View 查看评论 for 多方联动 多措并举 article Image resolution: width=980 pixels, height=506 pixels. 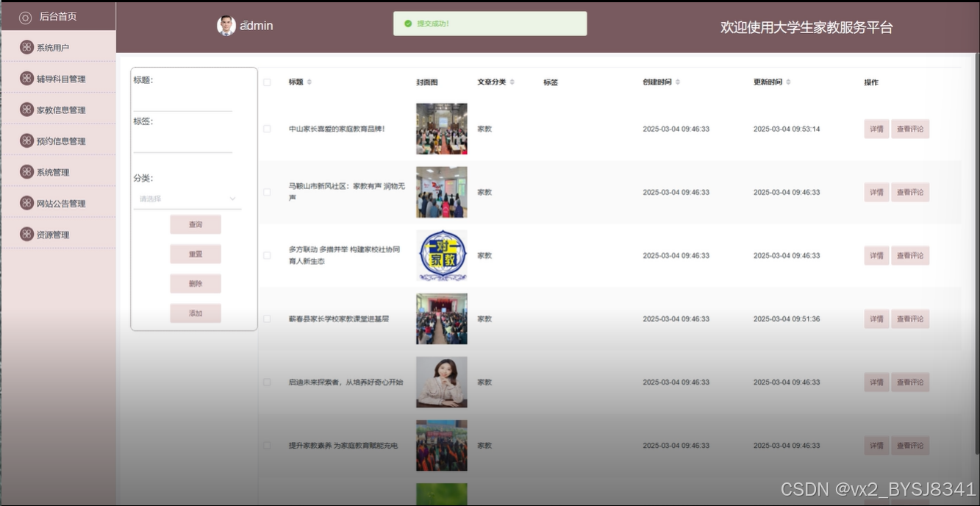[910, 255]
